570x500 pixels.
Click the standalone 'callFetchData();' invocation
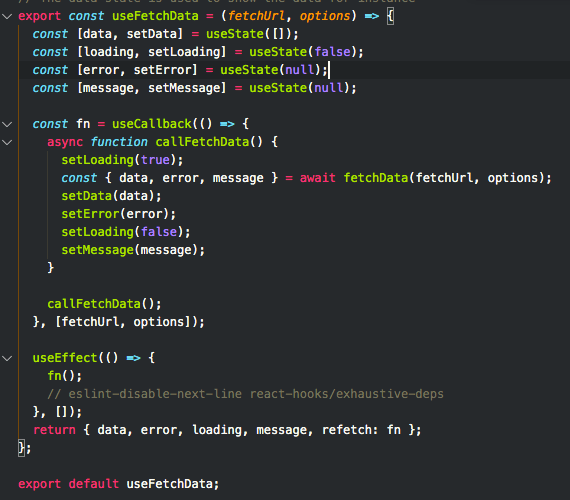(104, 304)
